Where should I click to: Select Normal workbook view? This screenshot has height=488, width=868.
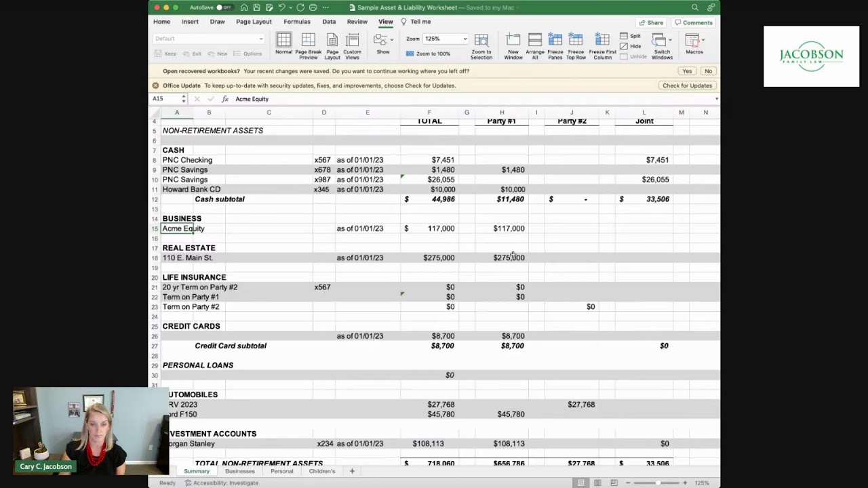pyautogui.click(x=283, y=45)
